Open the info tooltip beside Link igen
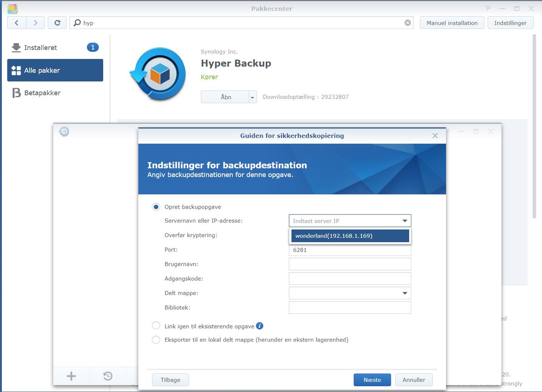Image resolution: width=542 pixels, height=392 pixels. [259, 326]
